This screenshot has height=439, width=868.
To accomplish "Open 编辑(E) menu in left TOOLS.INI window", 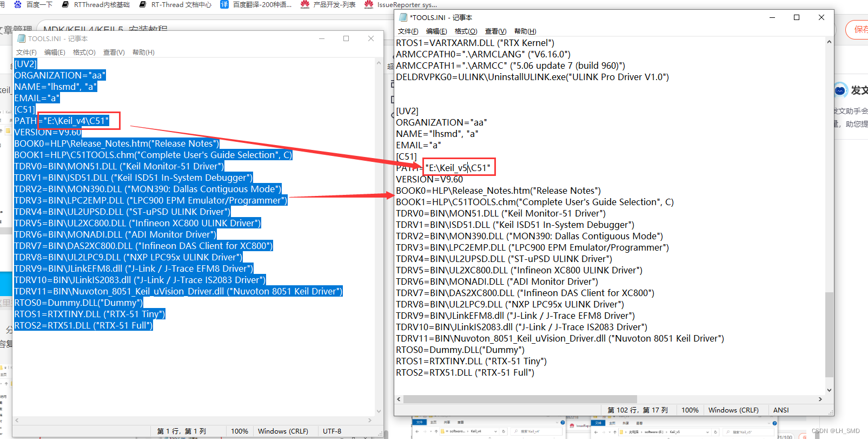I will [55, 53].
